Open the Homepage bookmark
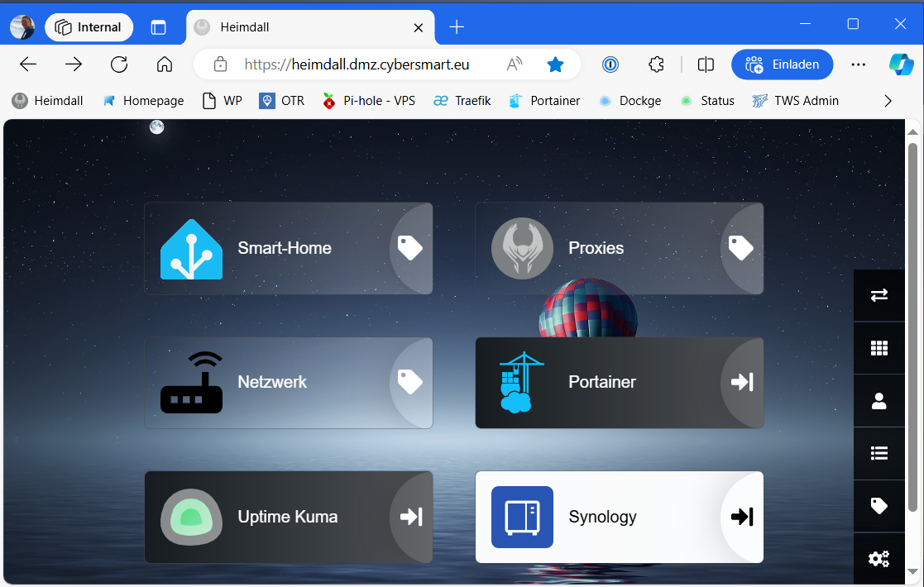Viewport: 924px width, 587px height. click(143, 101)
